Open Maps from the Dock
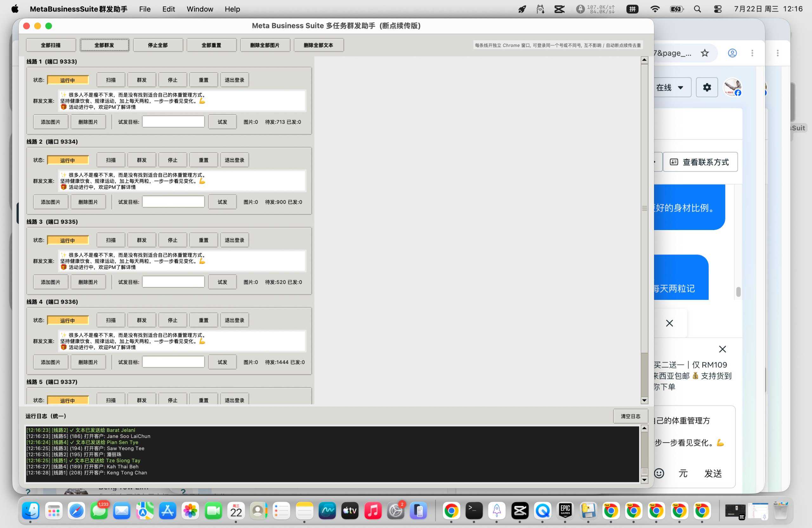The height and width of the screenshot is (528, 812). tap(145, 511)
